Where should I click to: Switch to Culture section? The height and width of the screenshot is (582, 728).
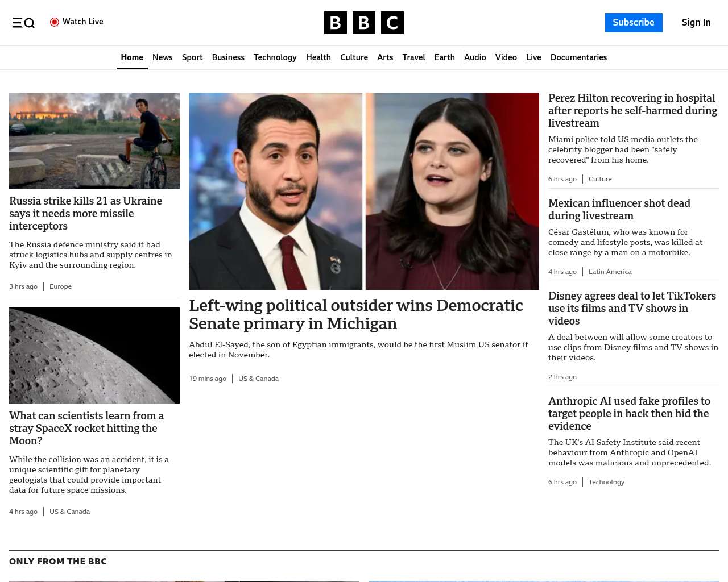click(x=354, y=57)
